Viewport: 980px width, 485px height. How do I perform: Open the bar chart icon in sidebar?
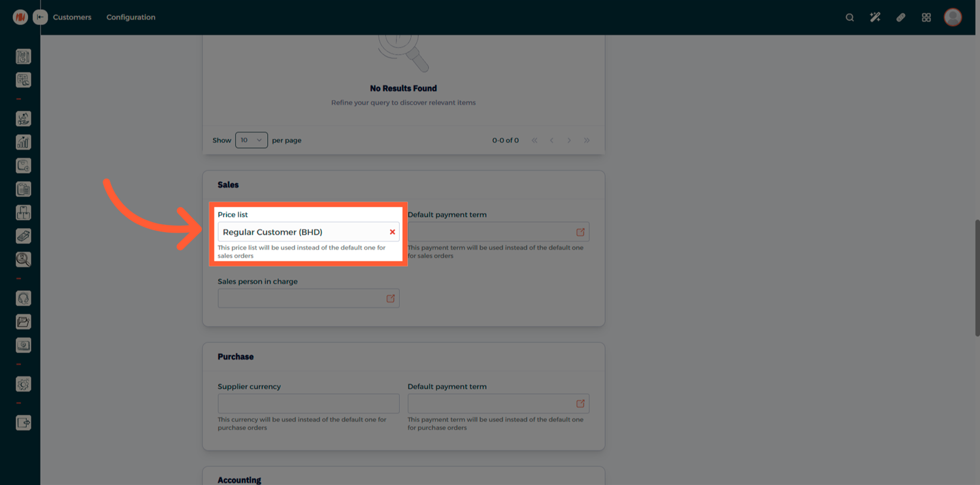point(24,142)
